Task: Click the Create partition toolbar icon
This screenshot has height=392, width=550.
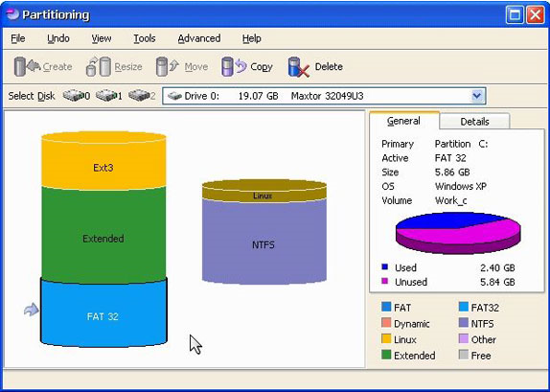Action: 27,66
